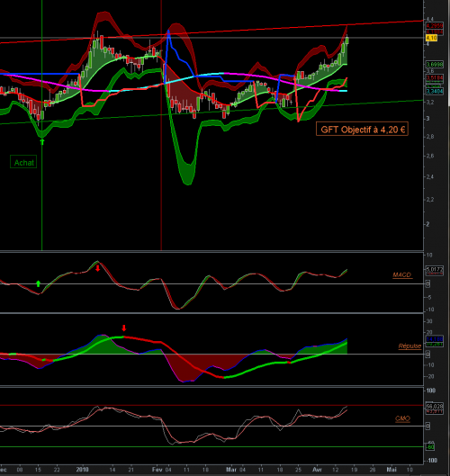Click the vertical scrollbar at the right edge
The image size is (450, 476).
click(x=449, y=53)
